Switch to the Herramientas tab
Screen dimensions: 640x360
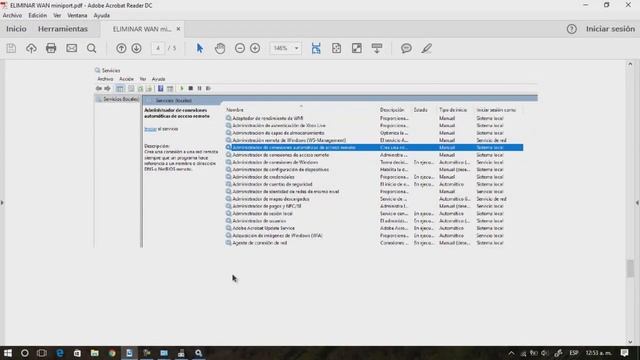(63, 29)
